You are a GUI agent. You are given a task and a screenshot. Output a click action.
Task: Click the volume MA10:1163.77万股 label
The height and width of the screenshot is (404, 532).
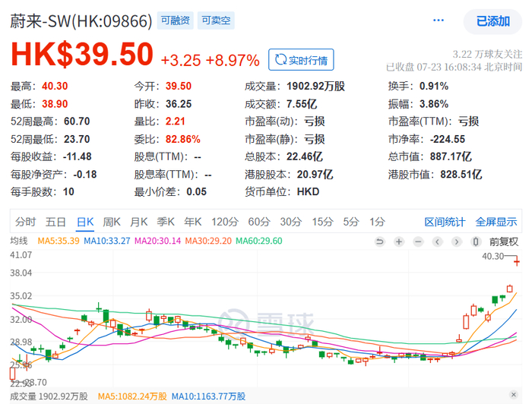(x=208, y=396)
